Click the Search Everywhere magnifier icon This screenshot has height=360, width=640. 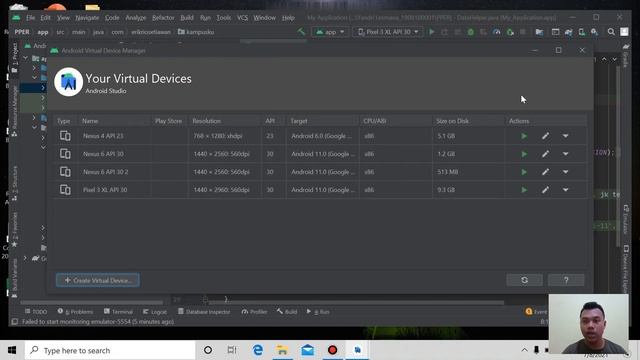(x=611, y=32)
